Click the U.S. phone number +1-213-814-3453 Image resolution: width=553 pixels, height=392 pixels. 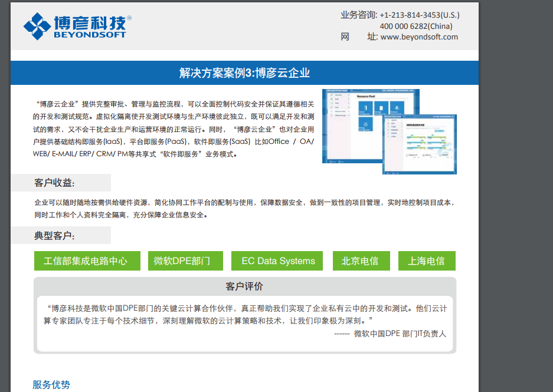coord(420,15)
